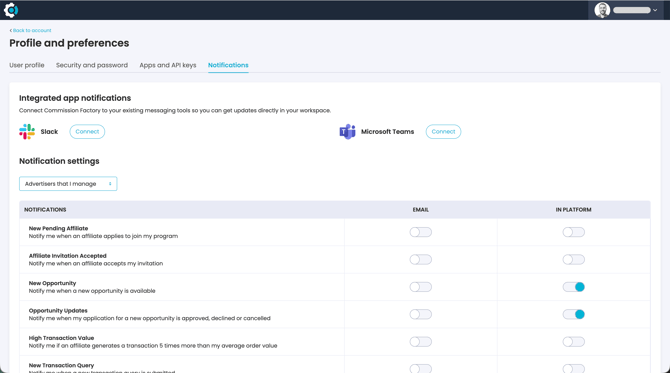
Task: Click the Affiliate Invitation Accepted title
Action: pos(68,256)
